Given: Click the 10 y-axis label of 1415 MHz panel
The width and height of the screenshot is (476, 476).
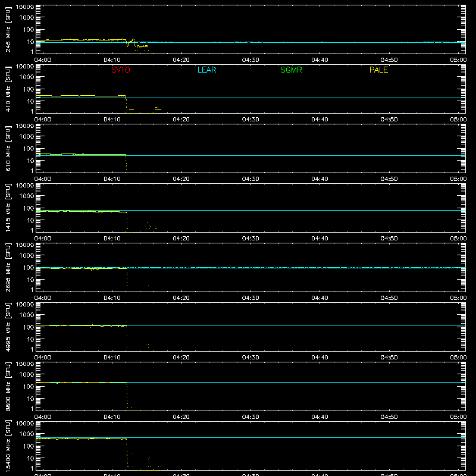Looking at the screenshot, I should pos(30,220).
